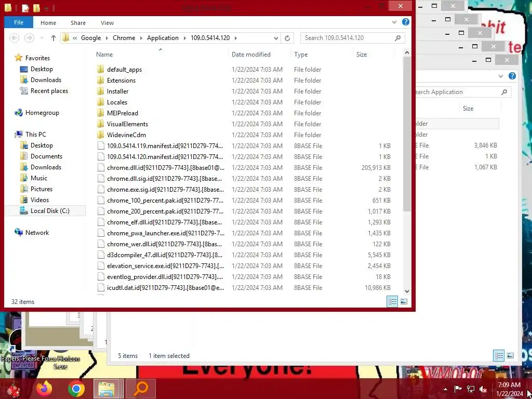This screenshot has width=532, height=399.
Task: Click the Forward navigation arrow
Action: point(29,37)
